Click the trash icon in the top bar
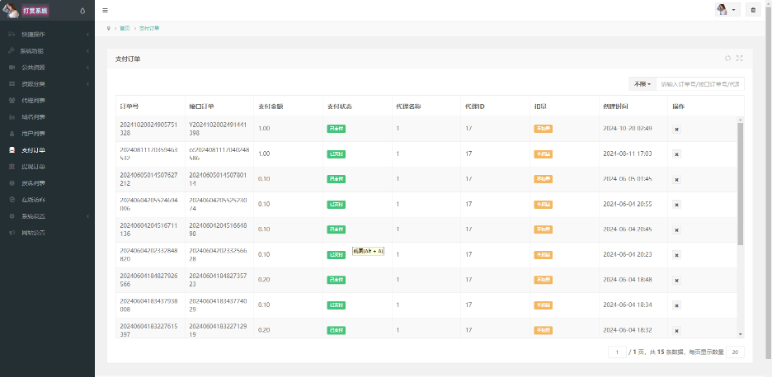The width and height of the screenshot is (775, 377). coord(753,10)
